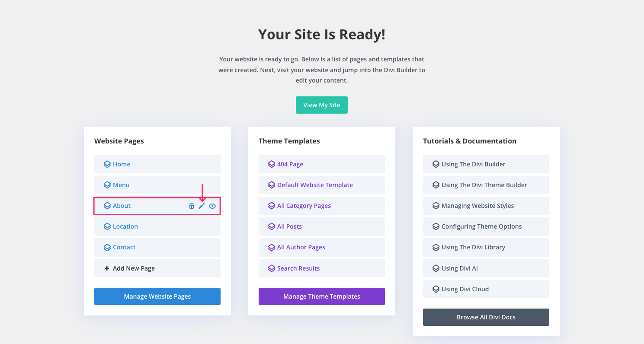Click the icon next to Using Divi AI
The height and width of the screenshot is (344, 644).
436,268
